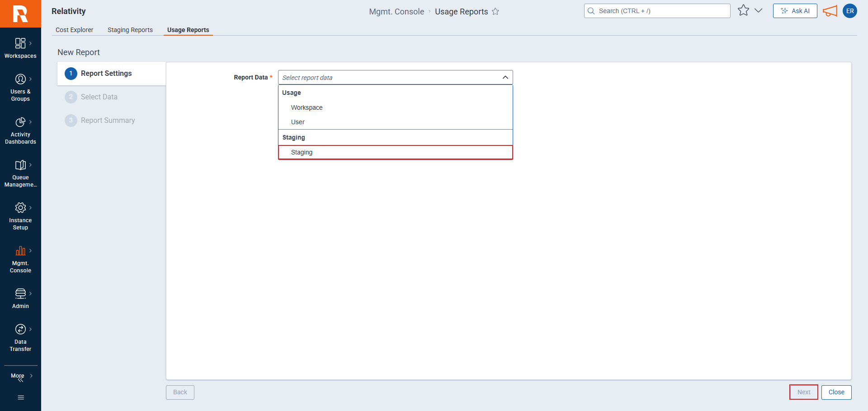Open Data Transfer sidebar icon
868x411 pixels.
tap(20, 329)
